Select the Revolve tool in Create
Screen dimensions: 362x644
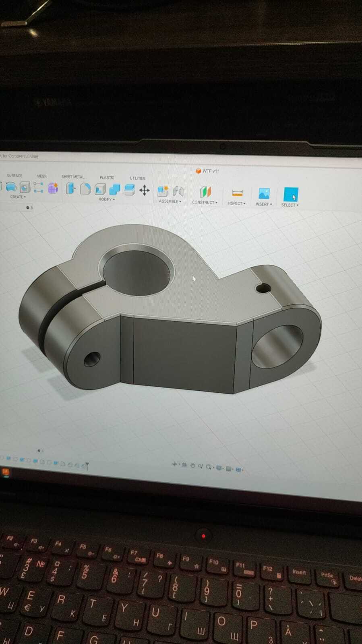[x=11, y=187]
